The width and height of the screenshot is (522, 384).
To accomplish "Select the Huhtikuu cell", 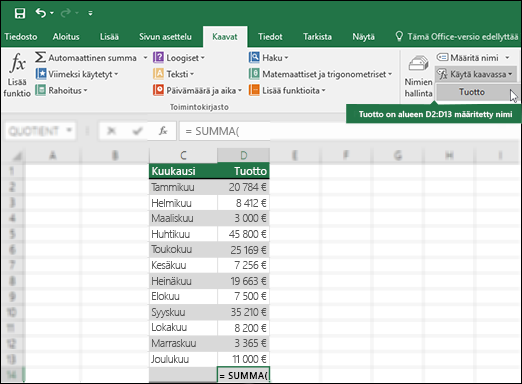I will click(183, 234).
